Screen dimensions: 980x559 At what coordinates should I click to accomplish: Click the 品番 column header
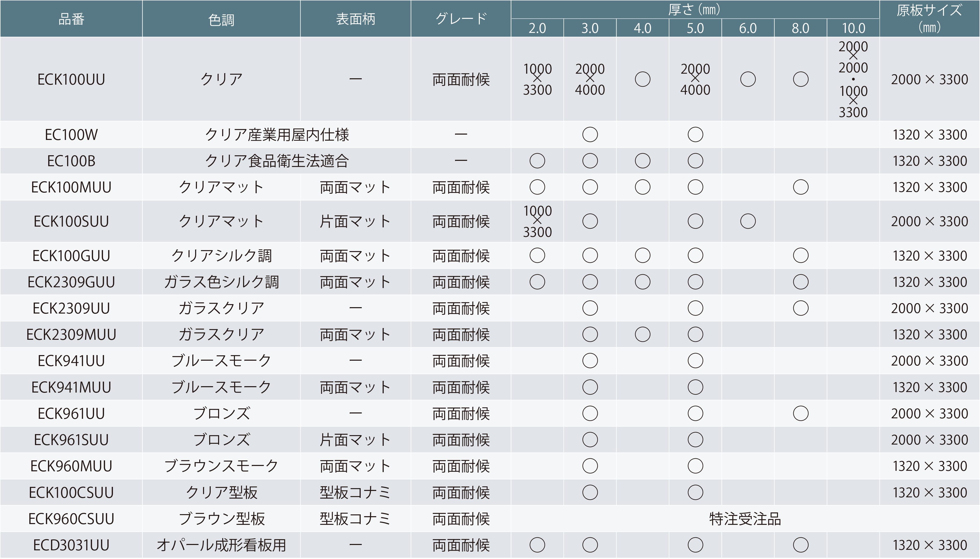pos(71,19)
